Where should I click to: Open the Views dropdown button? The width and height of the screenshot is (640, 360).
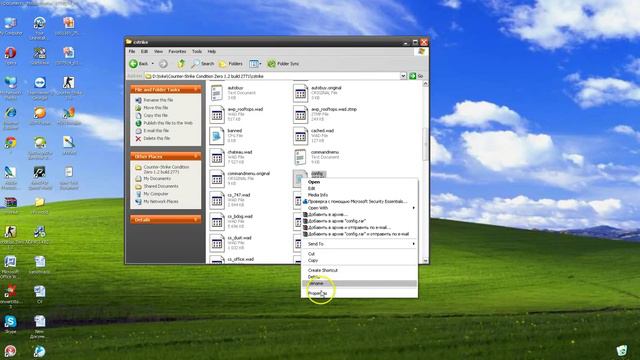255,64
